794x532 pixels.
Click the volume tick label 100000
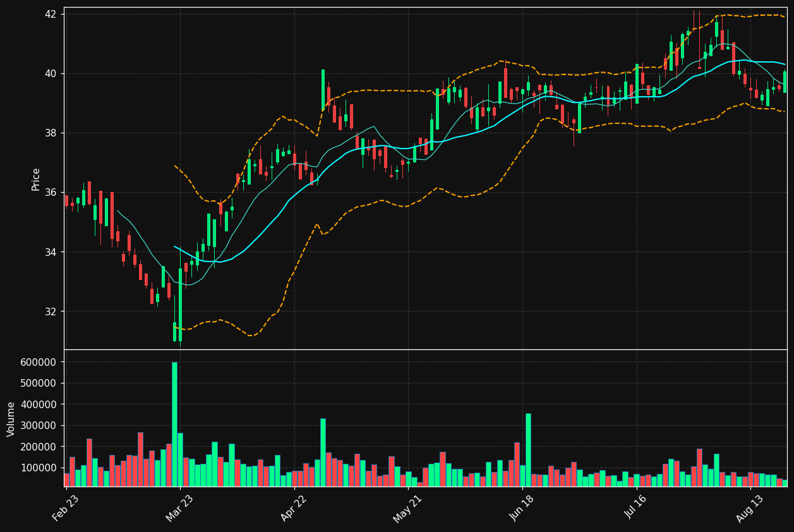click(39, 468)
